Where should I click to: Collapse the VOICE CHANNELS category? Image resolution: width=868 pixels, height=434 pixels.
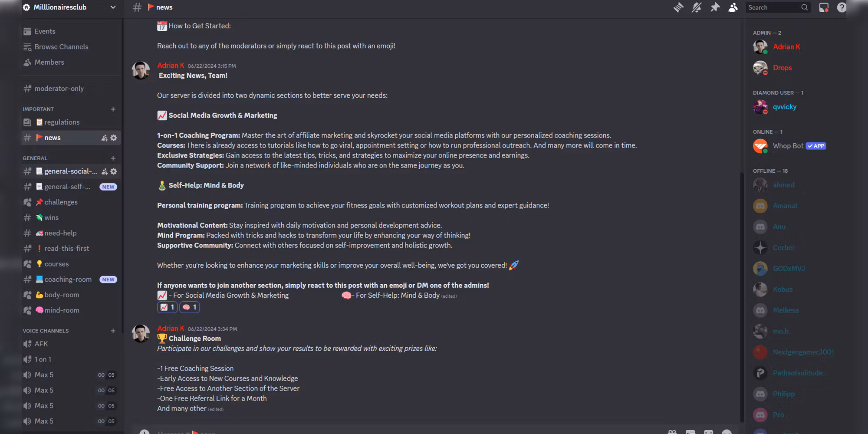tap(46, 331)
